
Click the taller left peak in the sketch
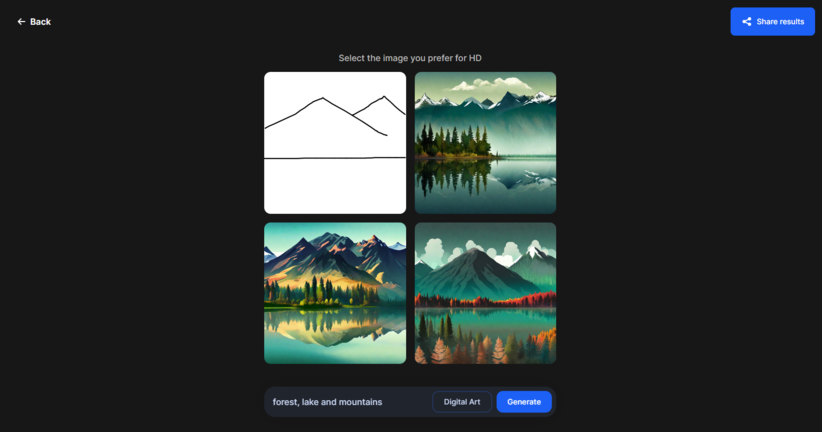click(x=322, y=99)
